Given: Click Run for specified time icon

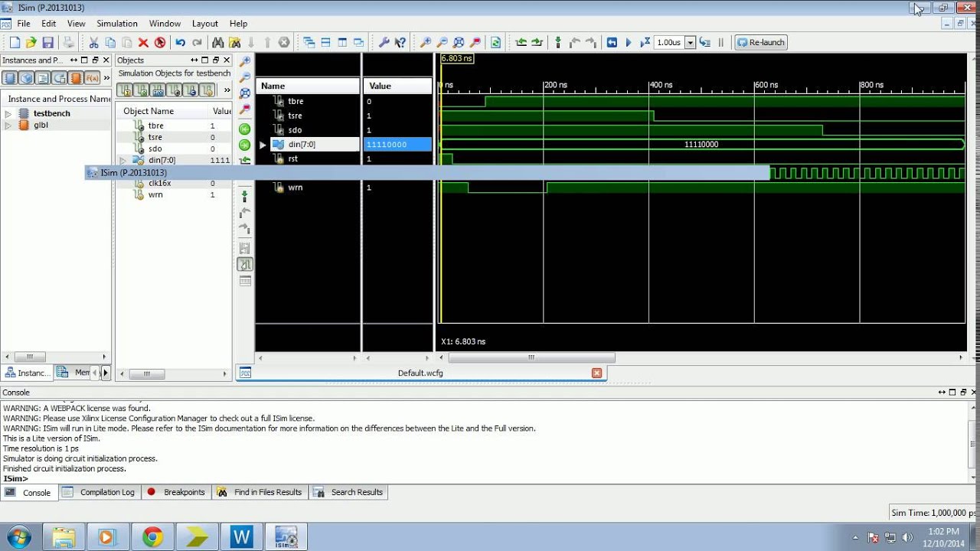Looking at the screenshot, I should click(645, 43).
